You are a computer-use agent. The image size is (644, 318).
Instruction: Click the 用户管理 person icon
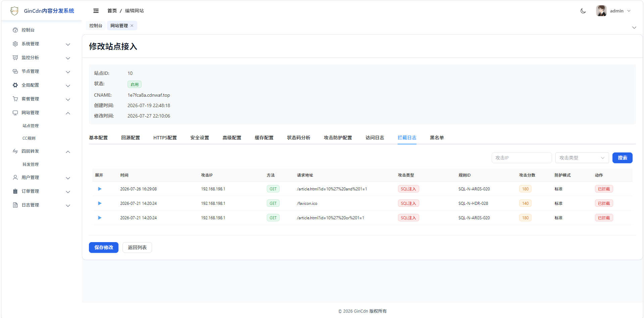(15, 177)
